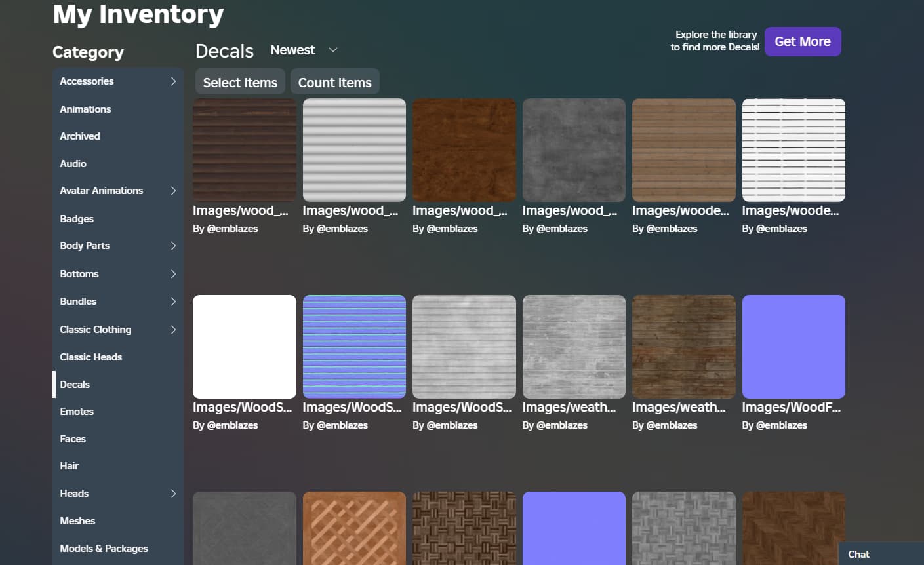
Task: Open the blue normal map decal thumbnail
Action: click(x=354, y=347)
